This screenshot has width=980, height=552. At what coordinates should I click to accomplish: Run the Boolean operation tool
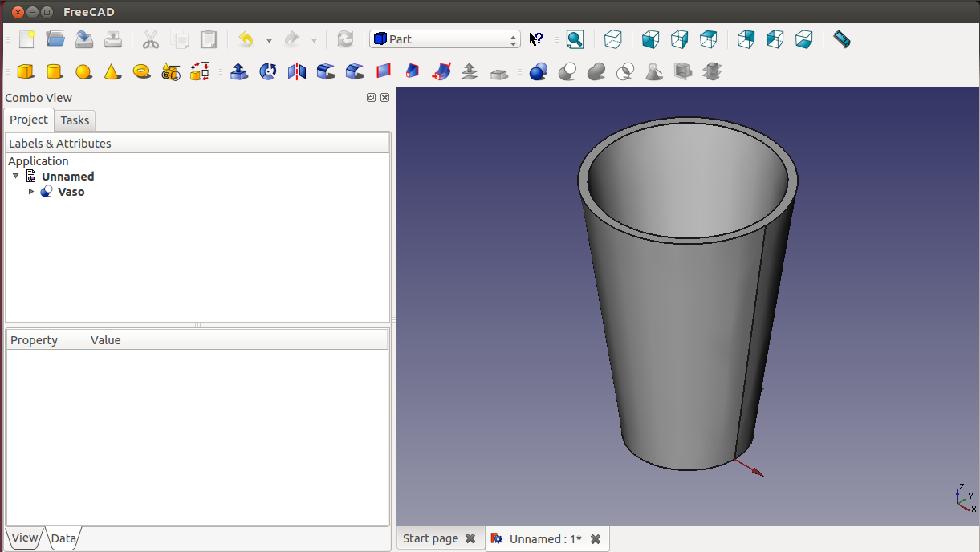(539, 72)
